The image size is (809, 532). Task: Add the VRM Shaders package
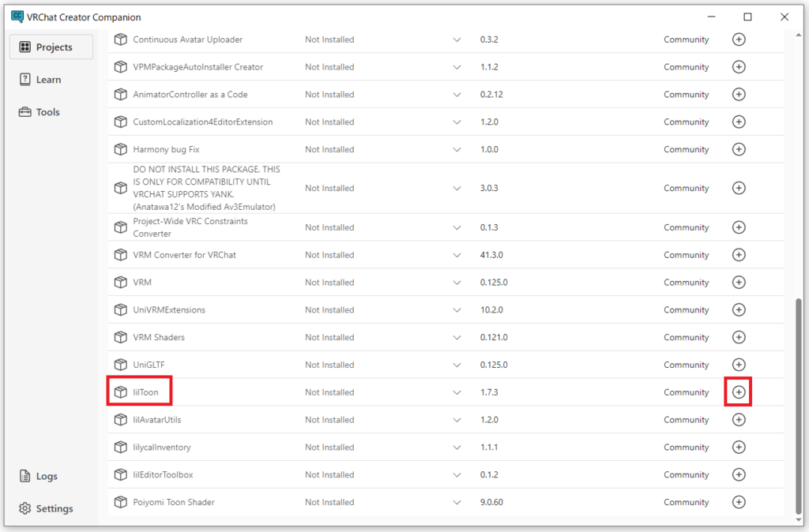click(739, 337)
